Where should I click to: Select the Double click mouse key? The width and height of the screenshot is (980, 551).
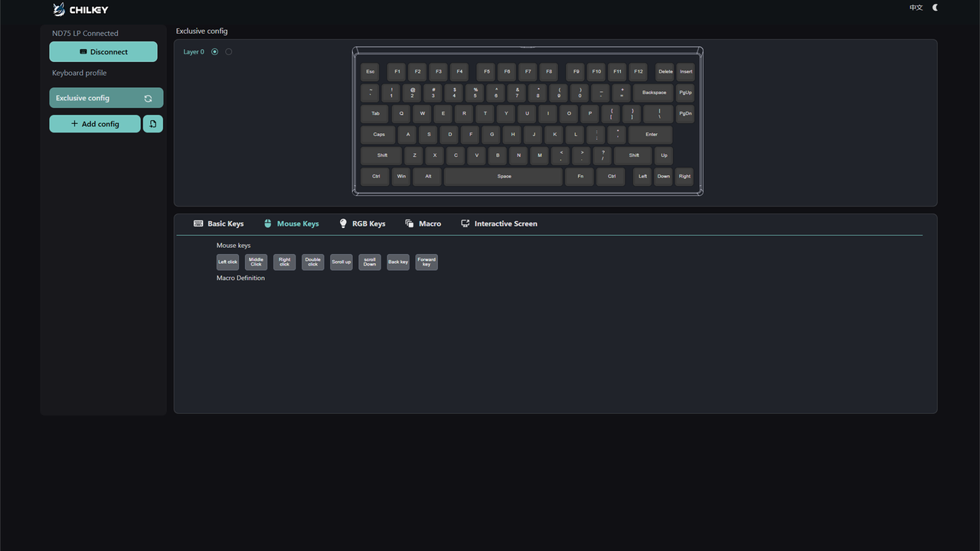click(313, 262)
